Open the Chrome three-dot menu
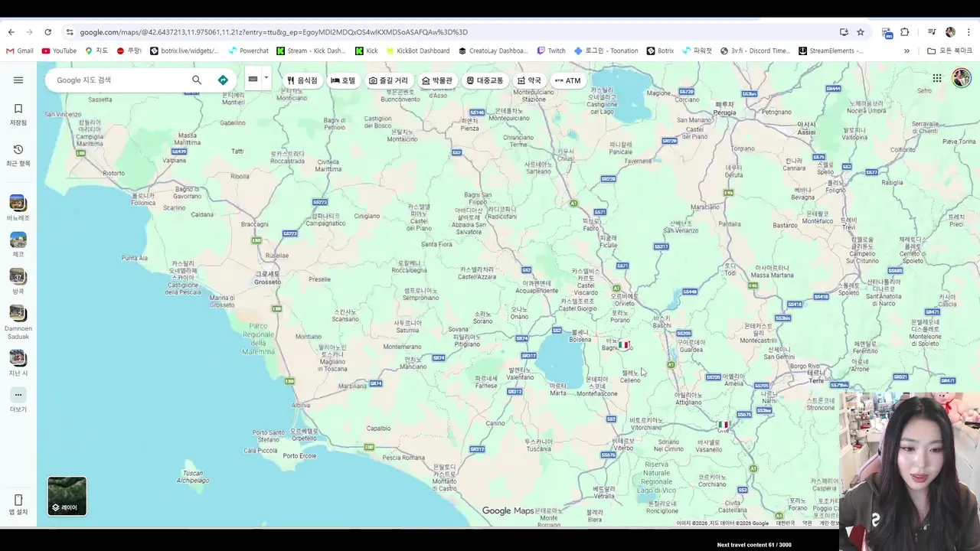Viewport: 980px width, 551px height. pos(969,32)
